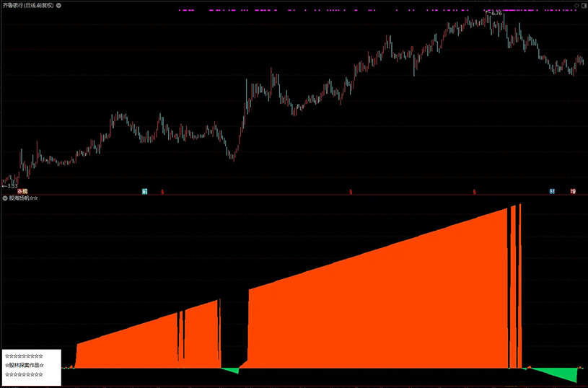Click the teal marker tag on the date axis
Screen dimensions: 588x388
[x=145, y=192]
